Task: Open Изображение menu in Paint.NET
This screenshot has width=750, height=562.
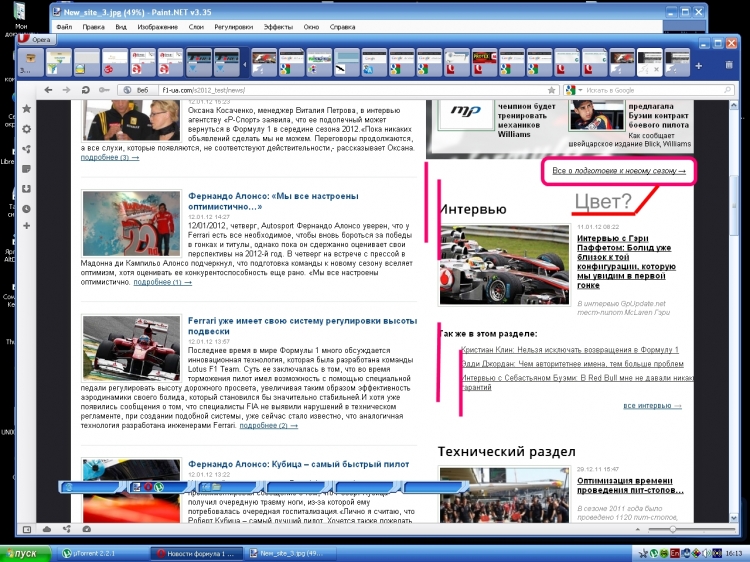Action: tap(157, 27)
